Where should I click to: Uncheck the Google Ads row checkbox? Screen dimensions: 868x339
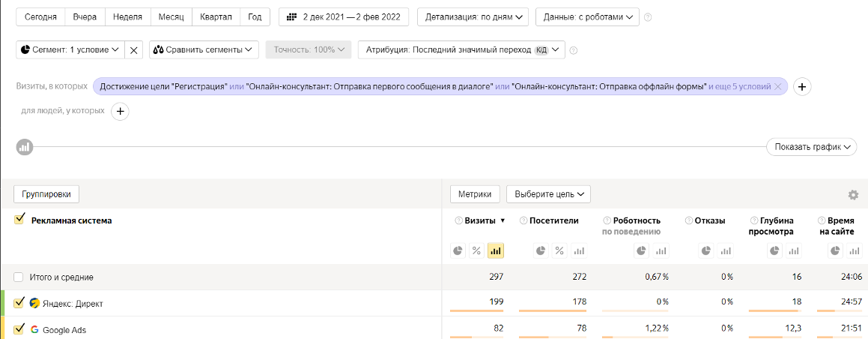(19, 329)
